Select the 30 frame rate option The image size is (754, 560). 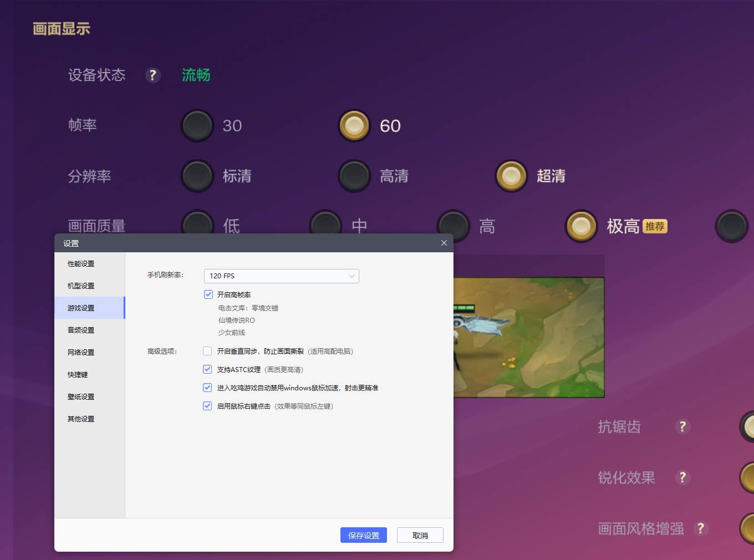[x=197, y=126]
